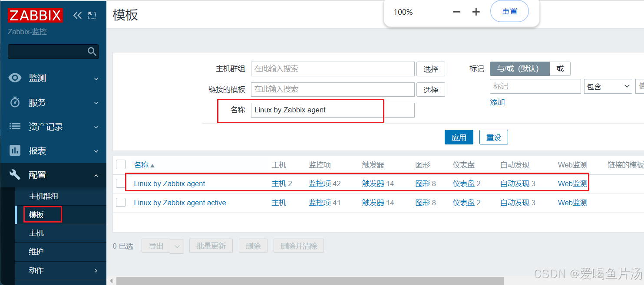Open 模板 in the sidebar
The height and width of the screenshot is (285, 644).
36,215
